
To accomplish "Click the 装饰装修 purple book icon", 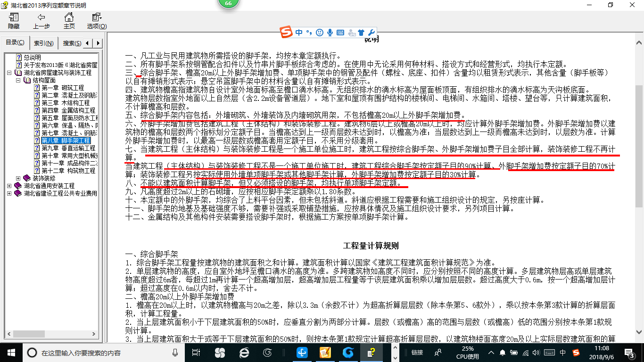I will [x=27, y=178].
